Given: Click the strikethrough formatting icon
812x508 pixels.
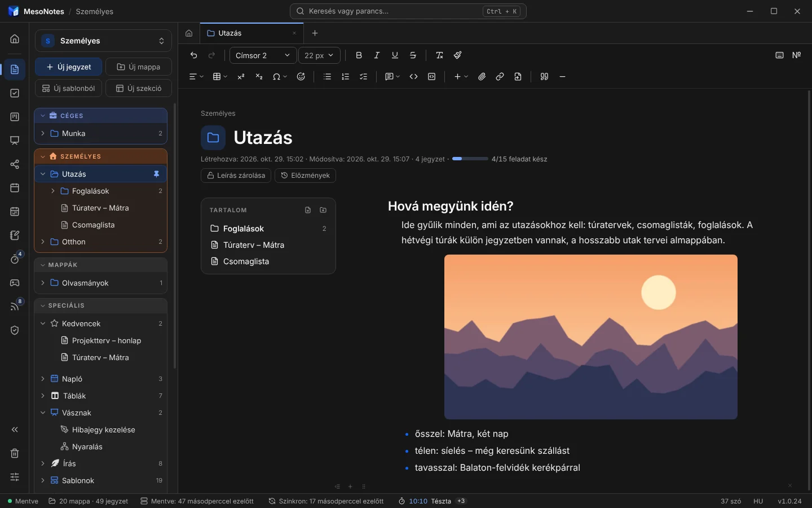Looking at the screenshot, I should pos(413,55).
